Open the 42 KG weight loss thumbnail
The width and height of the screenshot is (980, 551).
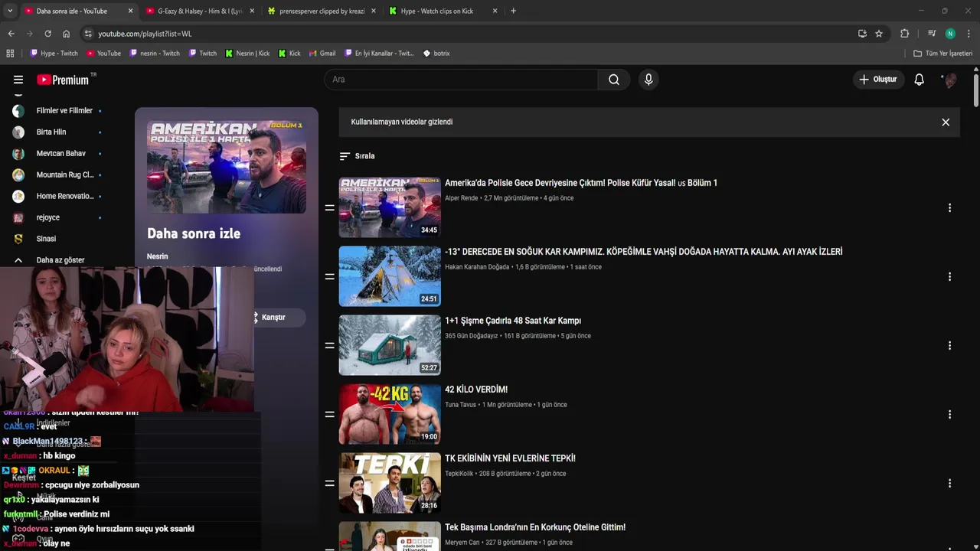pyautogui.click(x=390, y=414)
